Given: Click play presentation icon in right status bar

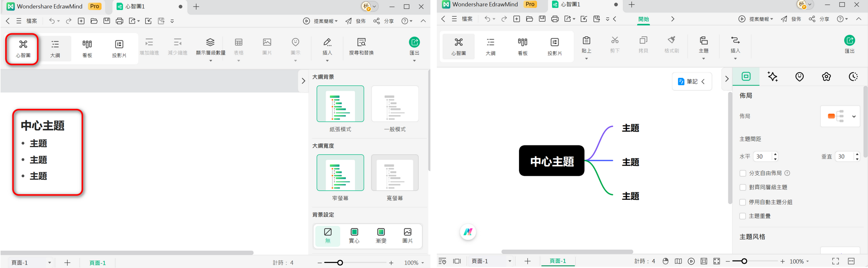Looking at the screenshot, I should pos(691,261).
